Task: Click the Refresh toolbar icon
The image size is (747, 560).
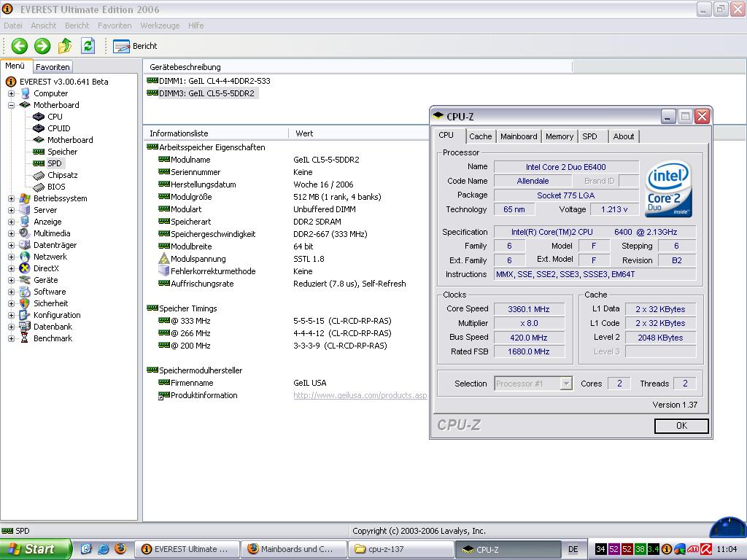Action: click(x=88, y=46)
